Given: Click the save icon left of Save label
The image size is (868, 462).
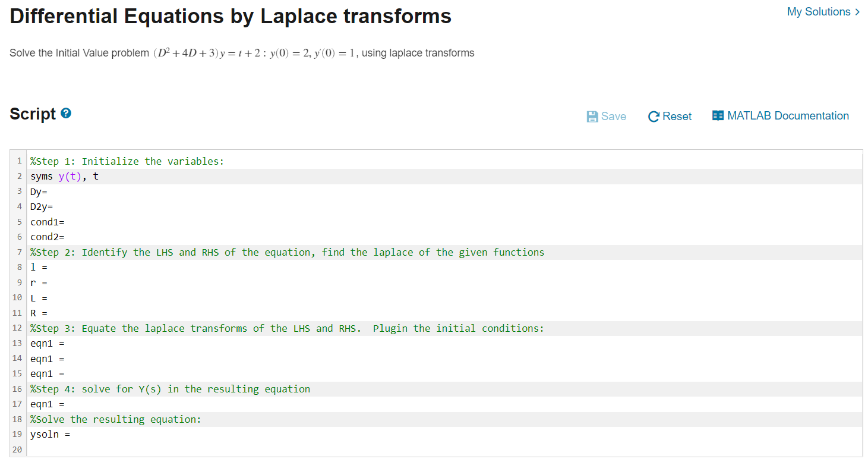Looking at the screenshot, I should pos(592,115).
